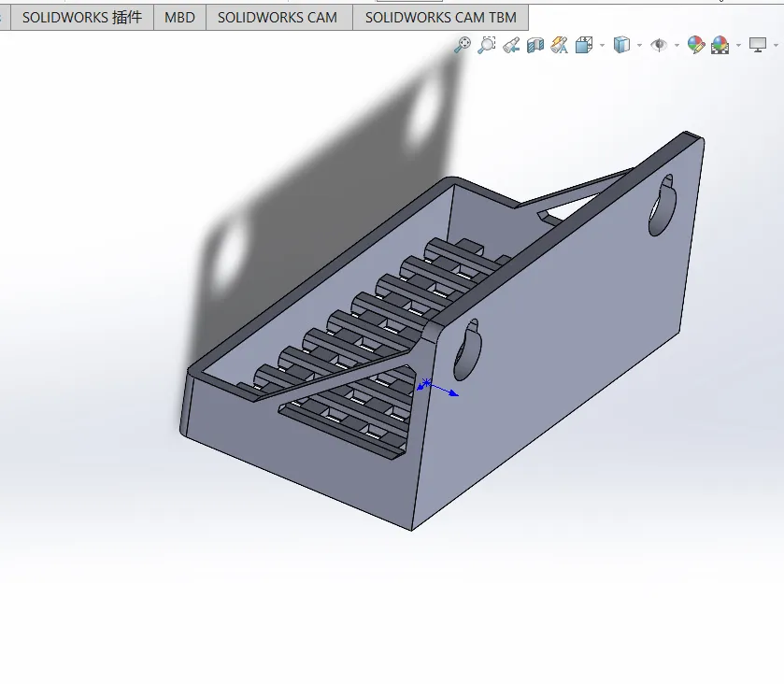
Task: Select the lower keyhole slot near the origin
Action: pos(467,350)
